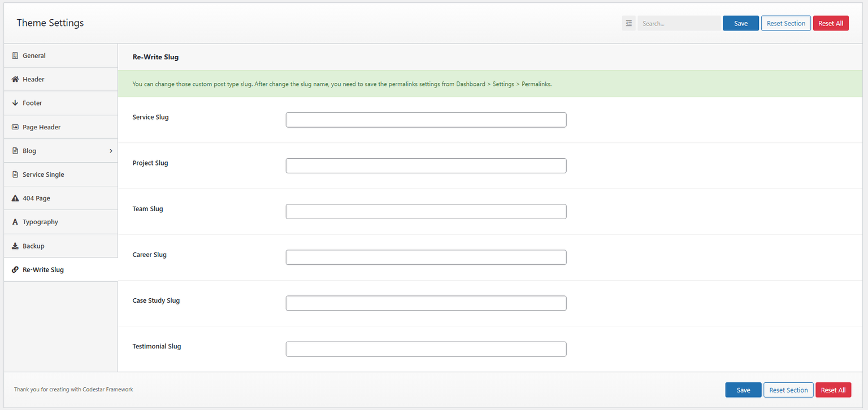This screenshot has width=868, height=410.
Task: Click the chain link icon beside Re-Write Slug
Action: tap(15, 270)
